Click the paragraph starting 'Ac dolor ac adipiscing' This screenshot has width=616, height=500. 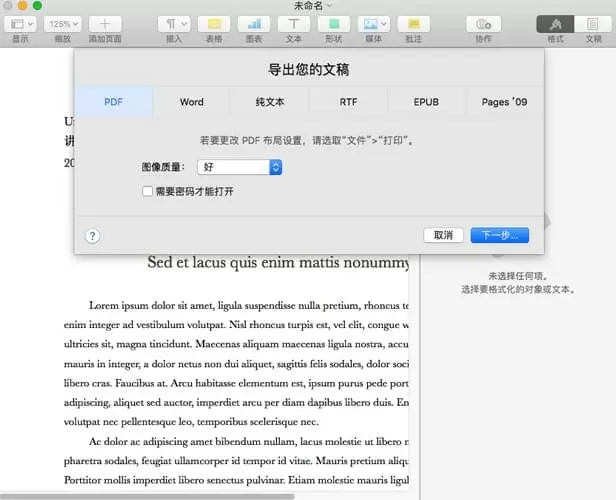(x=236, y=461)
